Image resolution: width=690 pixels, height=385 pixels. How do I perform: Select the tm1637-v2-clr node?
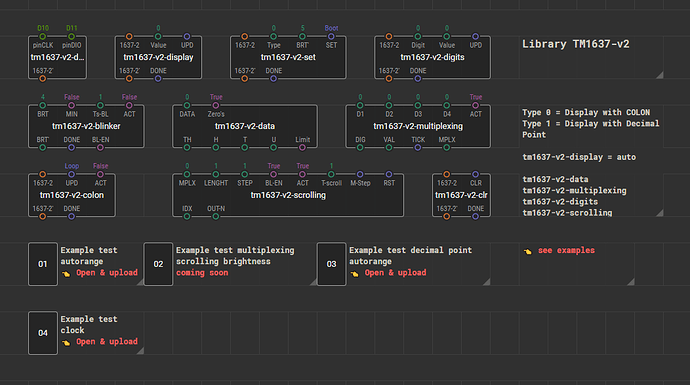(x=461, y=195)
